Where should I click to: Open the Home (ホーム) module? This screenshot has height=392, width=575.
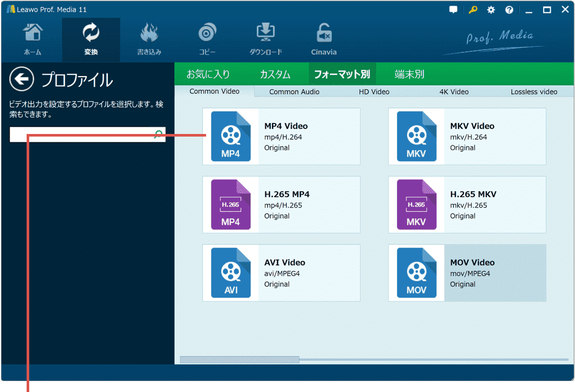pyautogui.click(x=32, y=40)
